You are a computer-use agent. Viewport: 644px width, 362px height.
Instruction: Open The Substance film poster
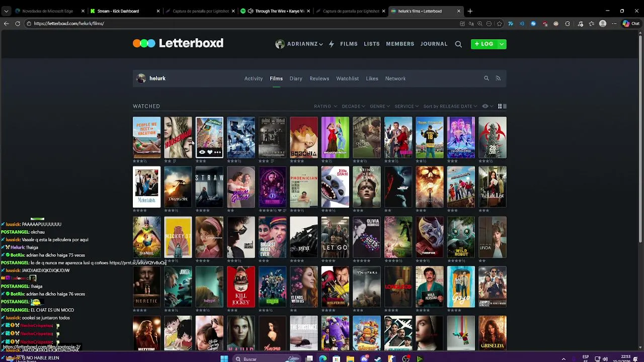[304, 333]
